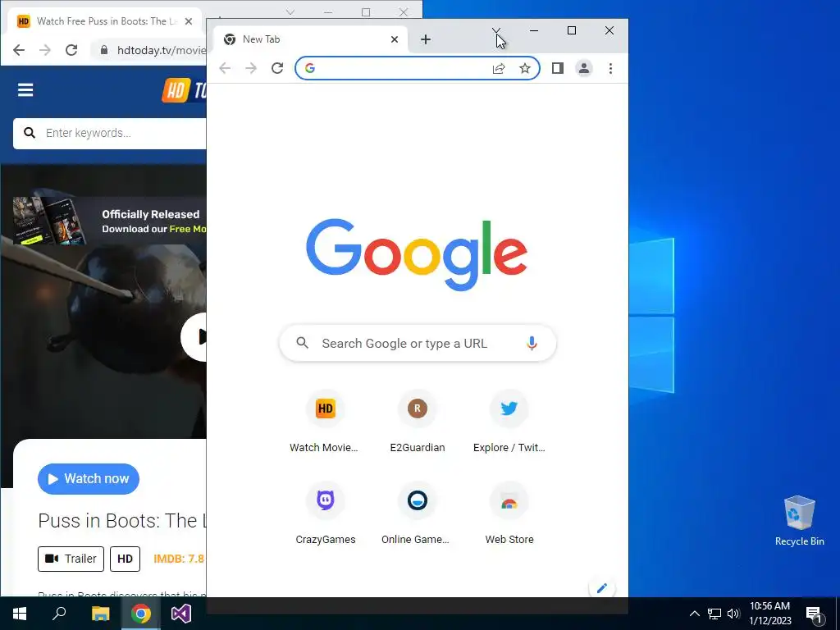The image size is (840, 630).
Task: Open Visual Studio from the taskbar
Action: point(181,614)
